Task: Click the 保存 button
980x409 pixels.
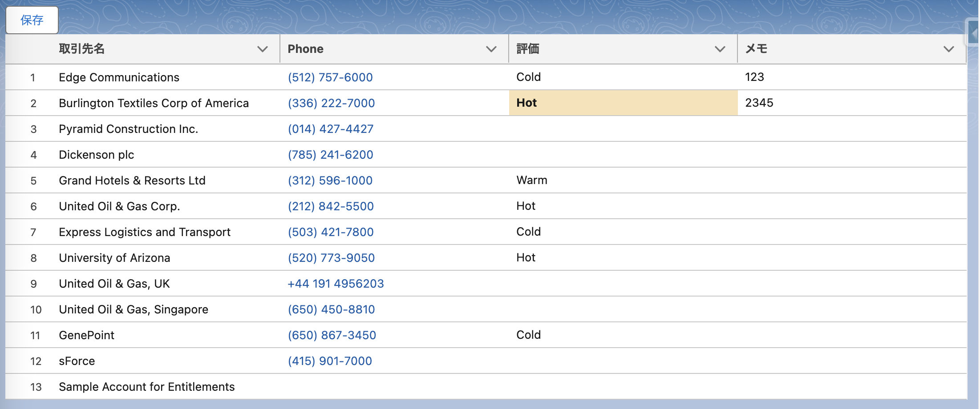Action: point(32,20)
